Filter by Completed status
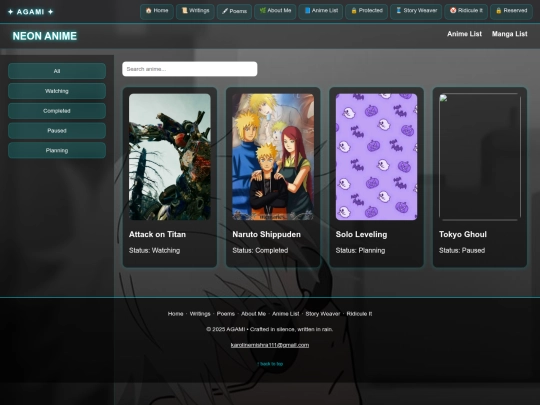540x405 pixels. [57, 111]
